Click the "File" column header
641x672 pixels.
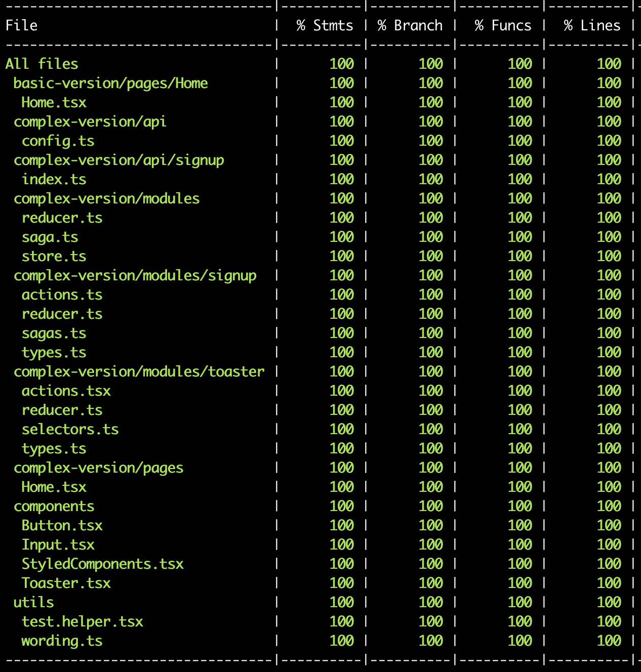click(22, 25)
